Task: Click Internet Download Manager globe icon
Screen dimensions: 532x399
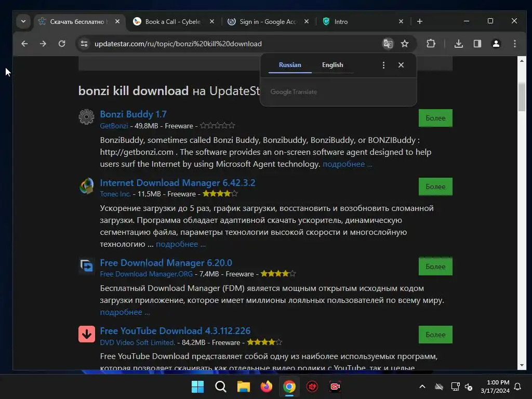Action: [x=87, y=186]
